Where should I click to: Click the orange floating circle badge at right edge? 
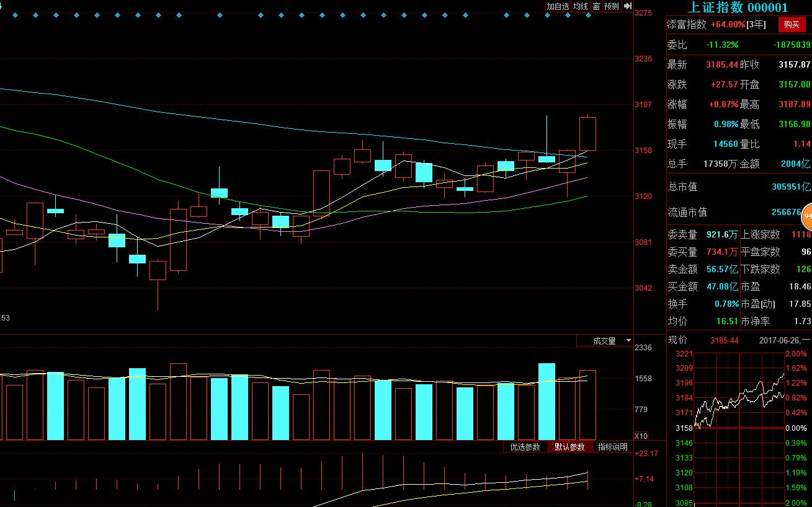pyautogui.click(x=807, y=216)
